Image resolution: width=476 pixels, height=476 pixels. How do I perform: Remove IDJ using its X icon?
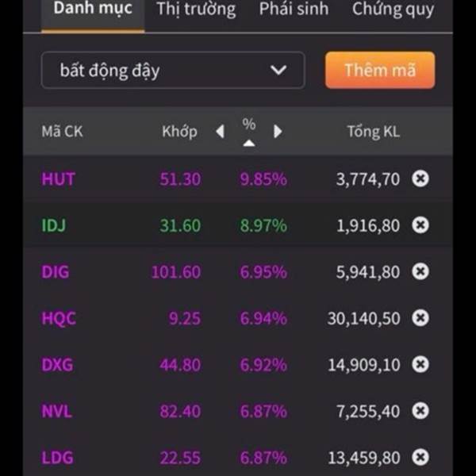pyautogui.click(x=420, y=225)
